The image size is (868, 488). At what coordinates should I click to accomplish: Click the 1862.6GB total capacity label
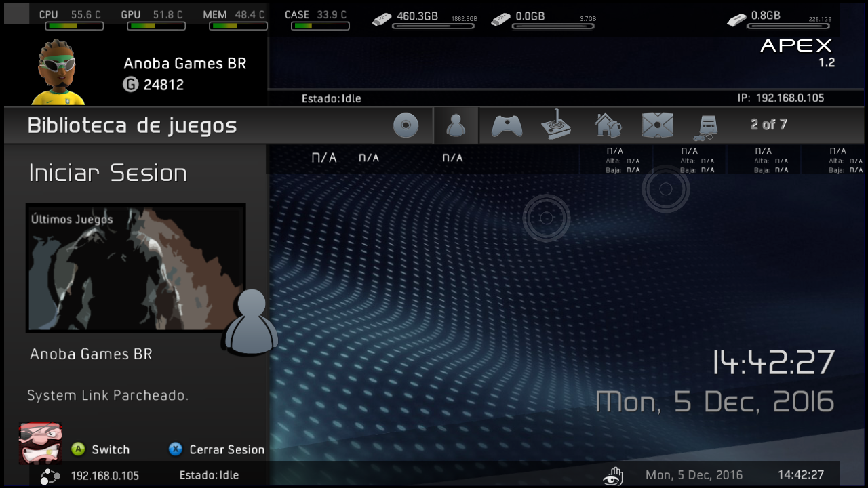tap(464, 19)
